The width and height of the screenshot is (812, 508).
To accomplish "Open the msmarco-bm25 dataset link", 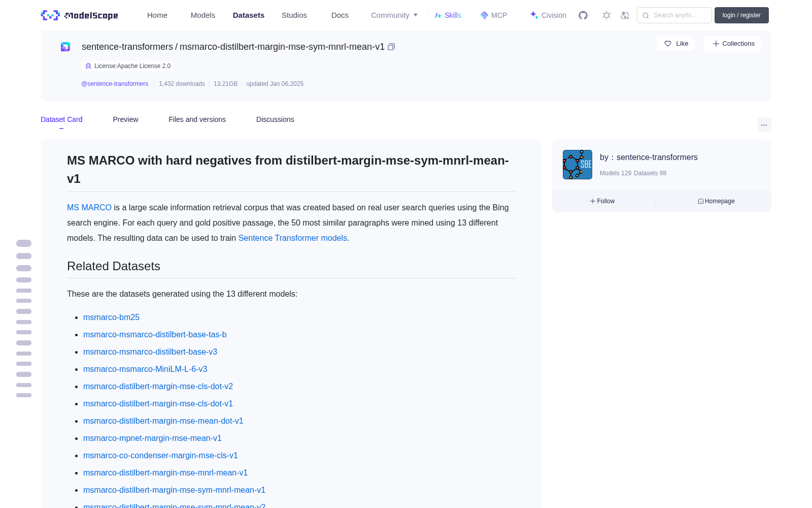I will pos(111,317).
